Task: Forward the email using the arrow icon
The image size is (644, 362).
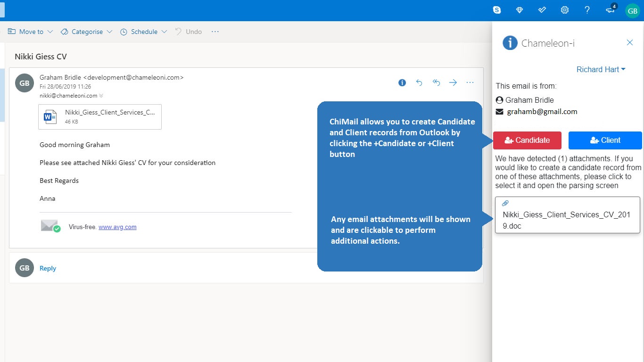Action: pyautogui.click(x=453, y=82)
